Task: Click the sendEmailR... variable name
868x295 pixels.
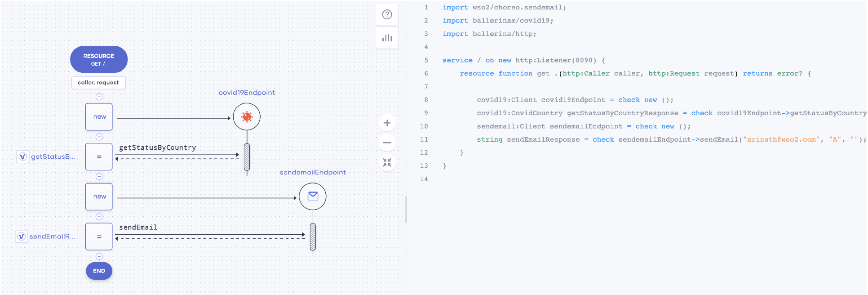Action: (52, 237)
